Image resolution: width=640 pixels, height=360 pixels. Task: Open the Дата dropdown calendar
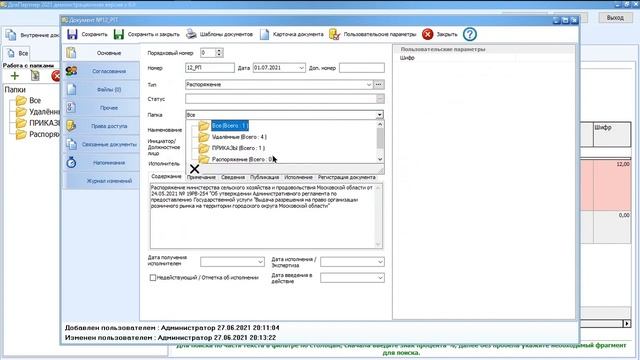tap(301, 68)
